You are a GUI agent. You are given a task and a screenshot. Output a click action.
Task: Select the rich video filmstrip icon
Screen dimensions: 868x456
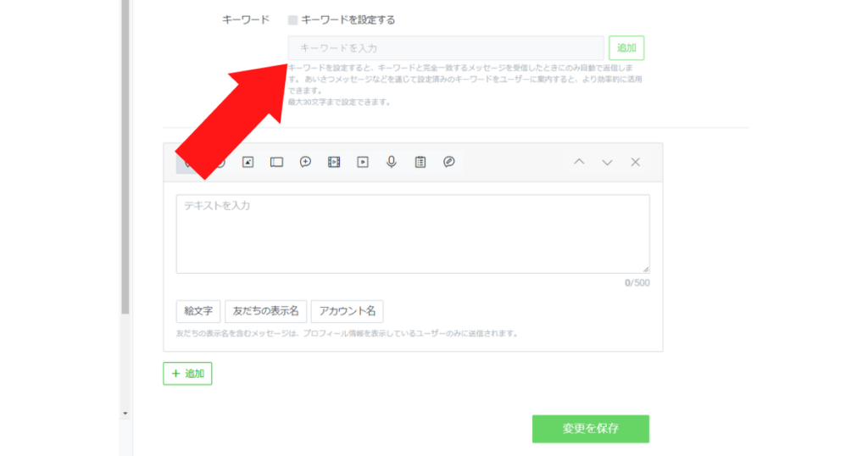click(334, 162)
